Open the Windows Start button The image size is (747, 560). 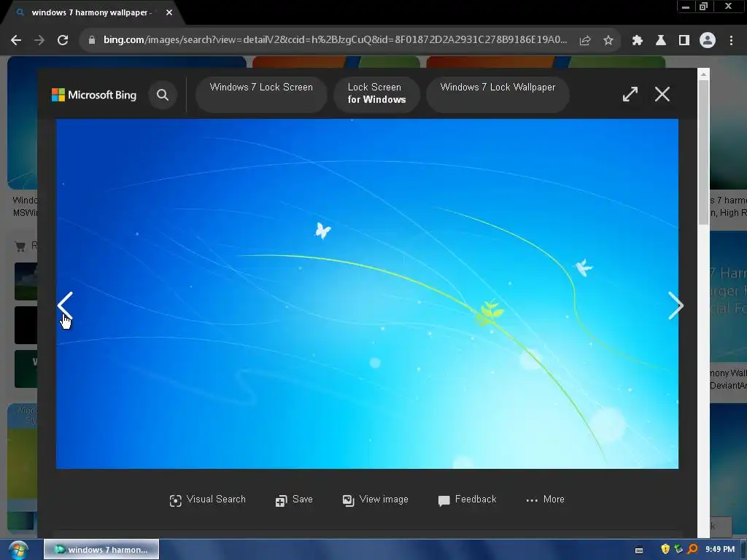pyautogui.click(x=18, y=550)
